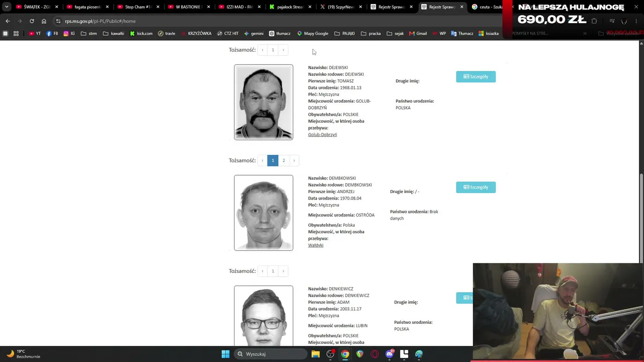Open Discord from the taskbar
The image size is (644, 362).
point(389,354)
